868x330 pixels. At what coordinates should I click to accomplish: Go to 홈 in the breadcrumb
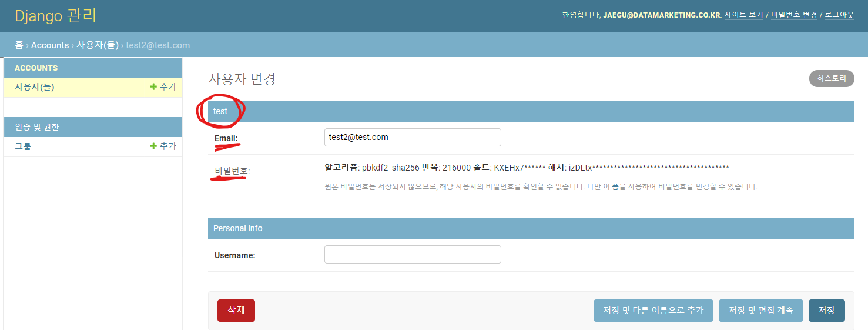coord(19,45)
